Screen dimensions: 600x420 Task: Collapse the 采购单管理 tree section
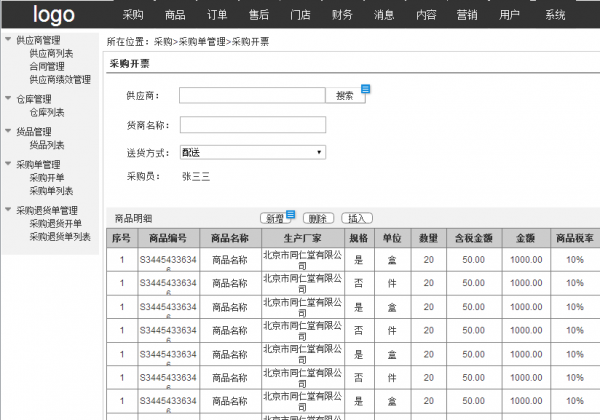click(x=8, y=163)
